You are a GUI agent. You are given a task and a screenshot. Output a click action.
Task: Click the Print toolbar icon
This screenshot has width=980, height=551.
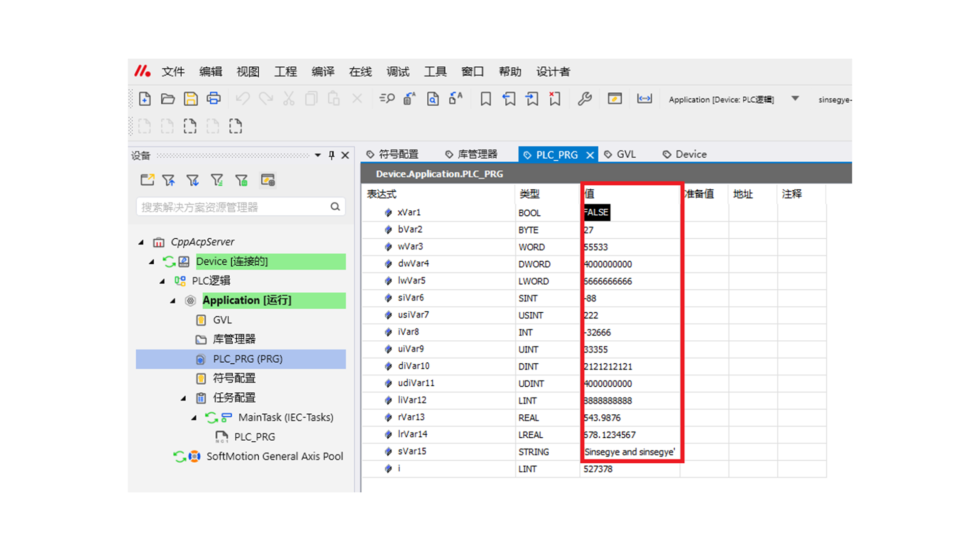click(x=213, y=99)
